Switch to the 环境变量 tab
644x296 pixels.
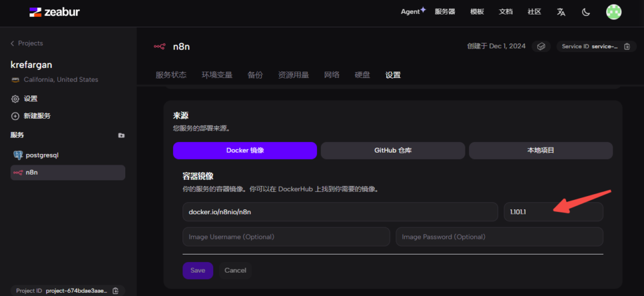tap(217, 75)
